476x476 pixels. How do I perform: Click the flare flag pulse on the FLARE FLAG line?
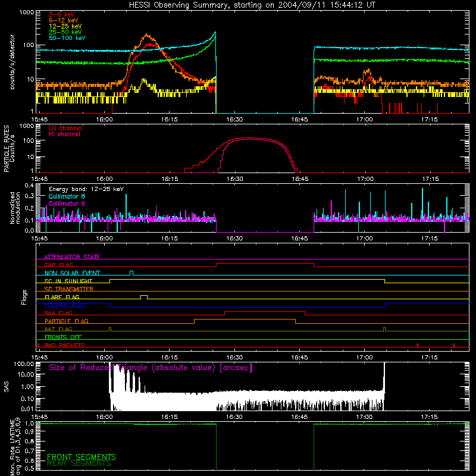click(144, 296)
